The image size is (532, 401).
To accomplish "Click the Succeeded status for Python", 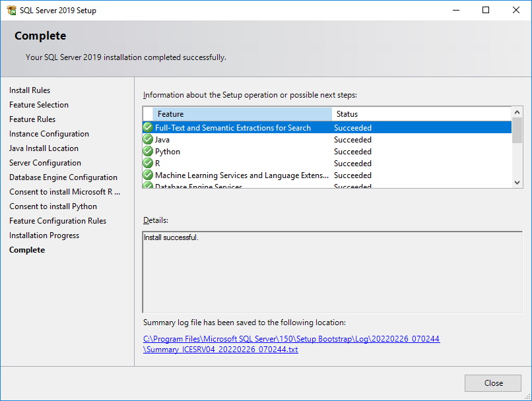I will point(352,152).
